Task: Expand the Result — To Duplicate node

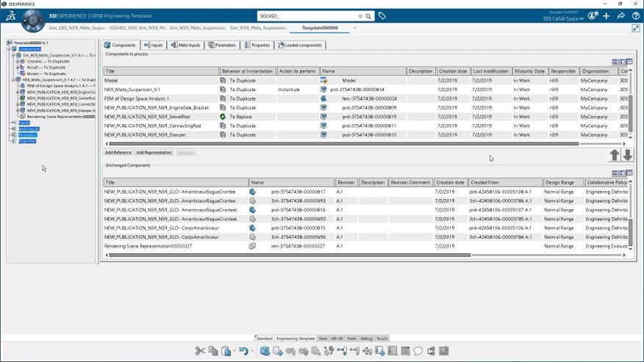Action: click(x=18, y=68)
